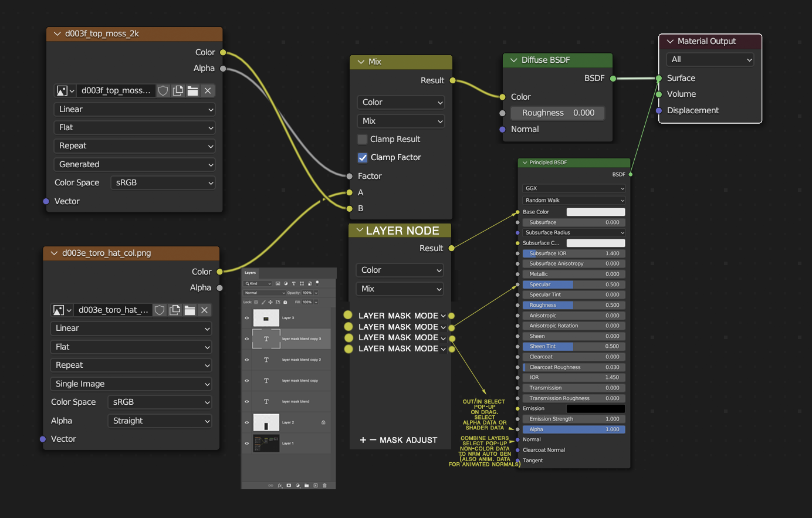
Task: Open Straight alpha mode dropdown
Action: 159,421
